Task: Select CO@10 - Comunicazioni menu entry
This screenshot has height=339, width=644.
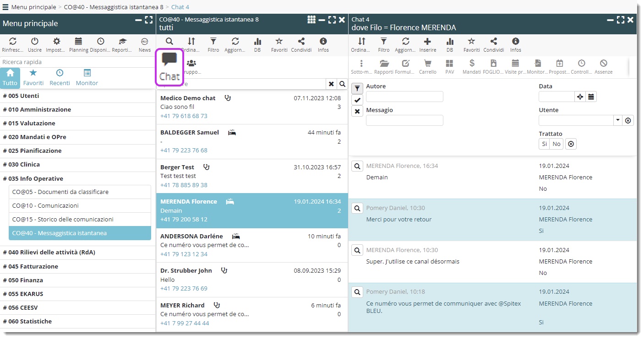Action: tap(45, 205)
